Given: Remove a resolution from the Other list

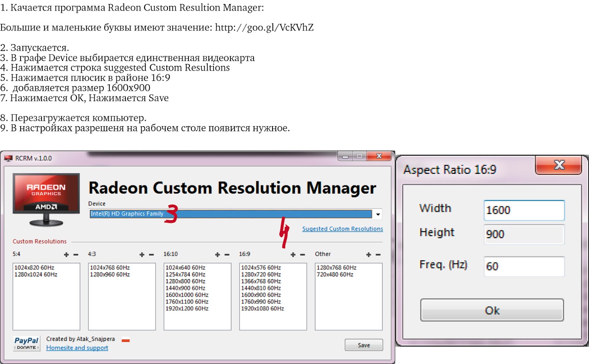Looking at the screenshot, I should pyautogui.click(x=378, y=254).
